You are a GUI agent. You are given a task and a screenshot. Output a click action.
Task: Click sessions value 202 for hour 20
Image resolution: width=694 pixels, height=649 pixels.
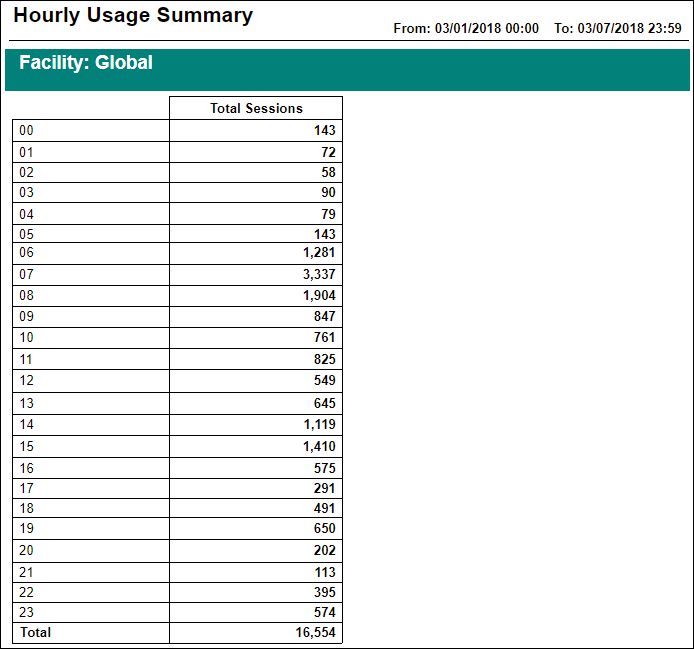point(325,550)
